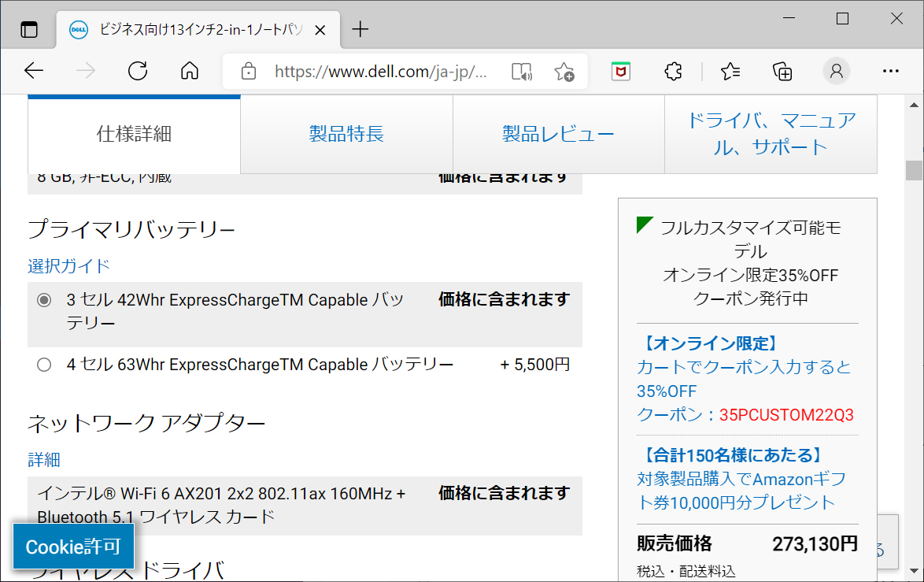Open the 製品レビュー tab
This screenshot has width=924, height=582.
coord(559,134)
